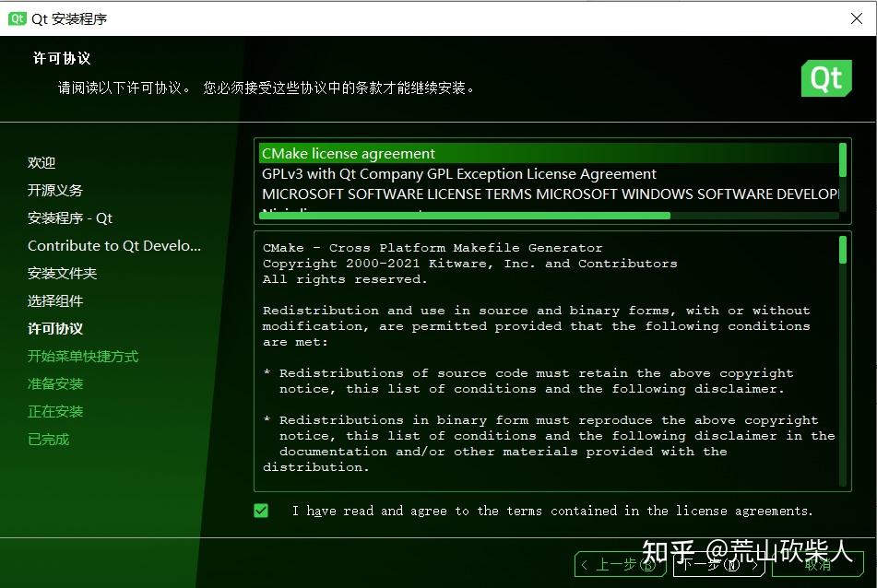Click the 取消 button
The image size is (877, 588).
[820, 565]
